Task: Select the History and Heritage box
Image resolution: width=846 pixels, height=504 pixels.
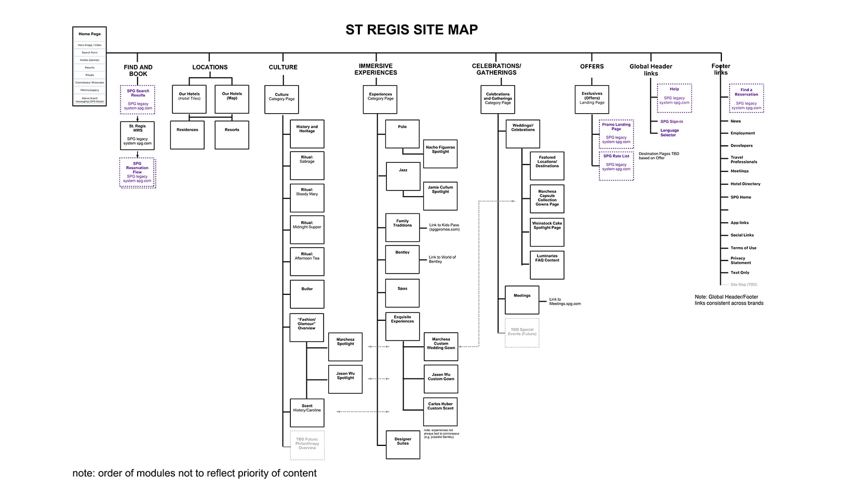Action: (307, 134)
